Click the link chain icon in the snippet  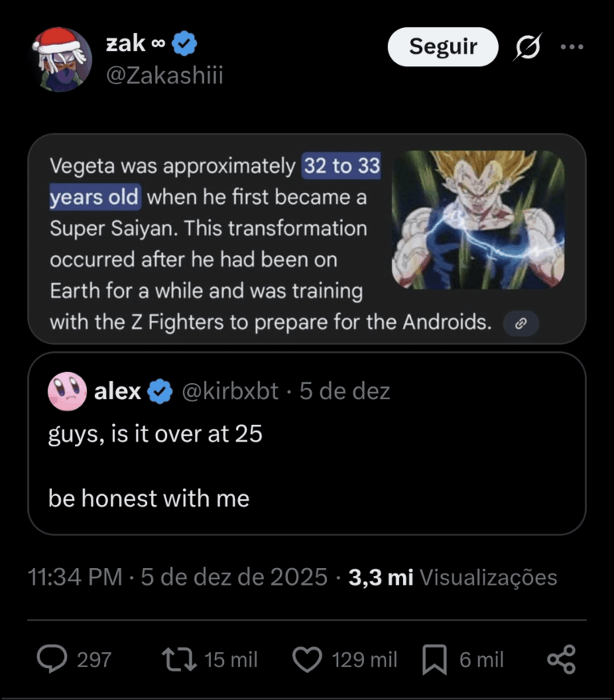(520, 323)
